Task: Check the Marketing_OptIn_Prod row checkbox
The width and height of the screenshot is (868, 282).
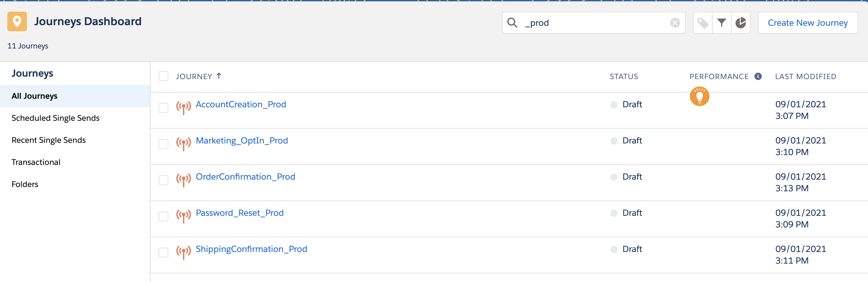Action: pos(163,144)
